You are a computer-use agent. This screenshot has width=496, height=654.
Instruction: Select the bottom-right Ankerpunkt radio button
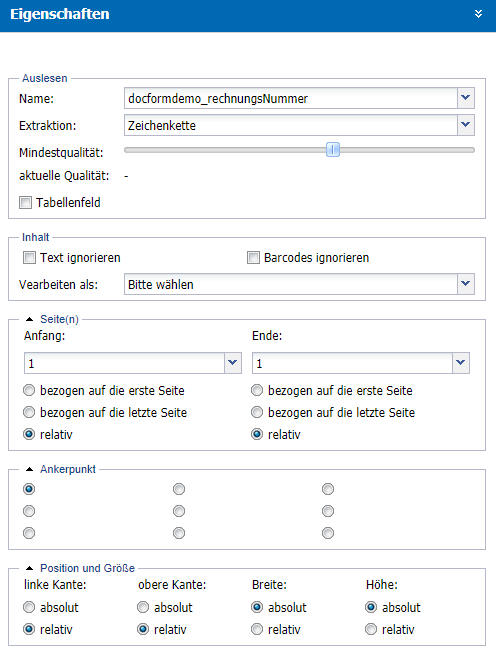coord(328,533)
